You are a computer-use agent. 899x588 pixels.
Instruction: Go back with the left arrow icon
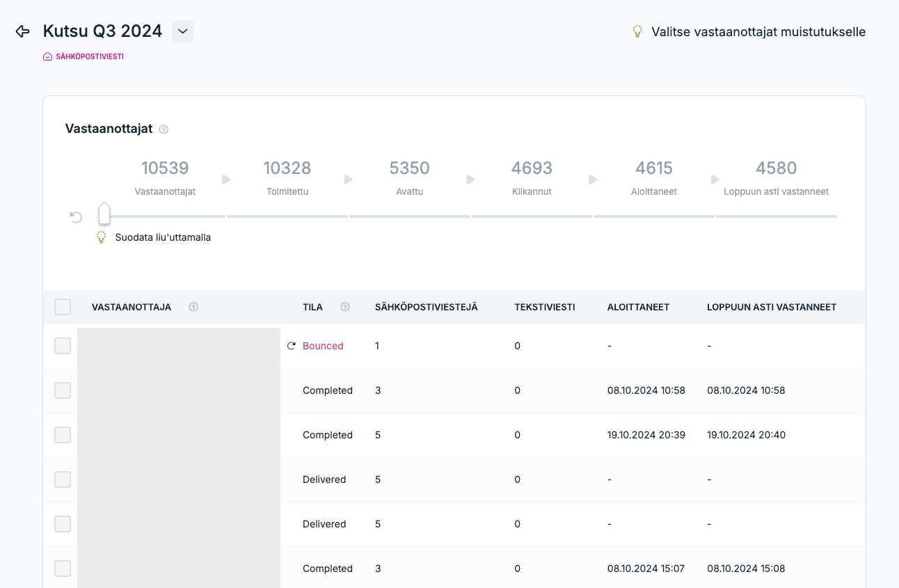tap(22, 31)
